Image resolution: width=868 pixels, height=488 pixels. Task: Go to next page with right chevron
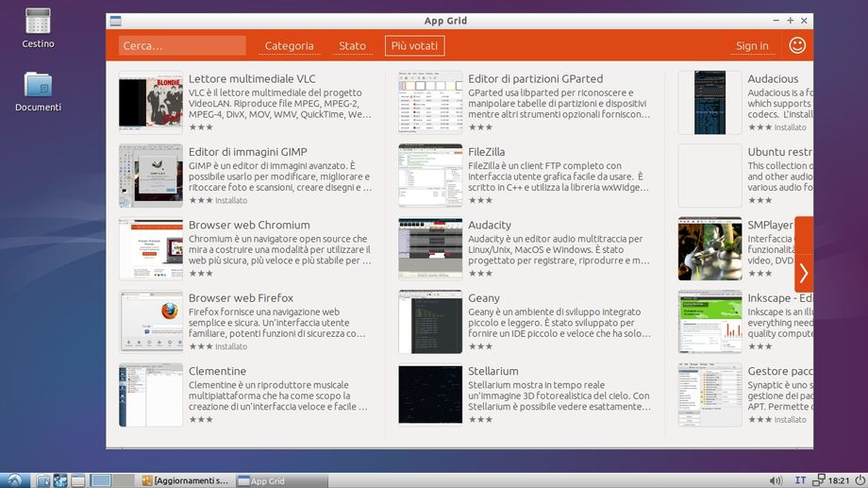(804, 273)
